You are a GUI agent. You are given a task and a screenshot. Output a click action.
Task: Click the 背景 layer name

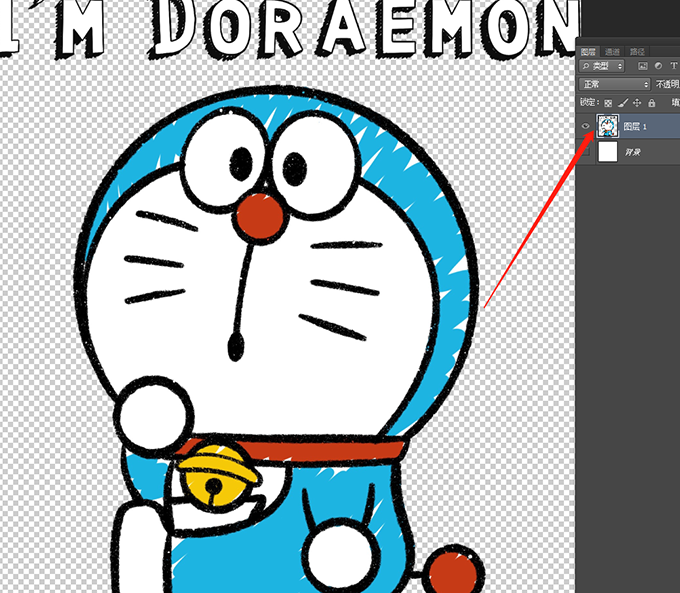[632, 152]
